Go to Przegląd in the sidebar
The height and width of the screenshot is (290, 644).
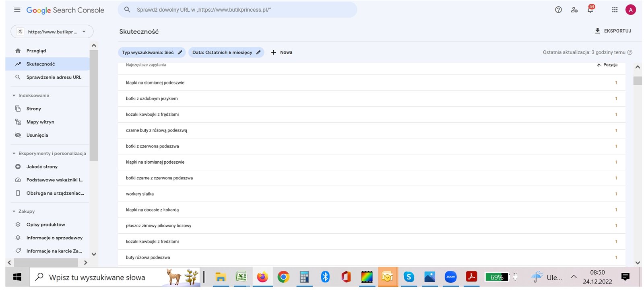click(x=36, y=51)
